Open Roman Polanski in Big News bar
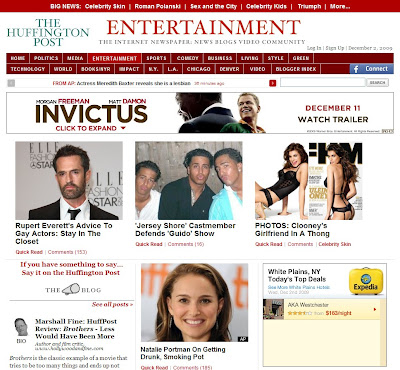Screen dimensions: 400x370 [x=158, y=6]
